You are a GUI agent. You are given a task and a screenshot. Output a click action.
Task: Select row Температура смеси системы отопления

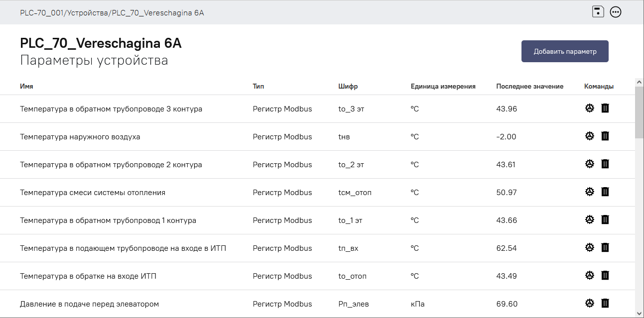click(317, 192)
